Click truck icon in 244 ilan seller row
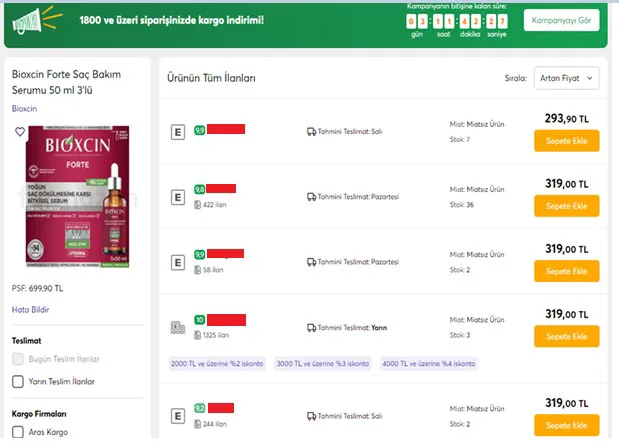Image resolution: width=619 pixels, height=447 pixels. [x=311, y=416]
